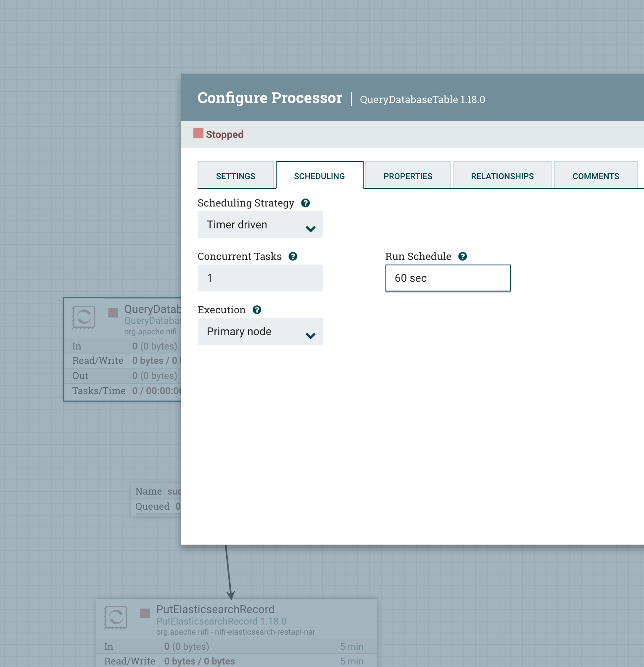Click the PutElasticsearchRecord processor icon on canvas
The height and width of the screenshot is (667, 644).
click(x=116, y=617)
